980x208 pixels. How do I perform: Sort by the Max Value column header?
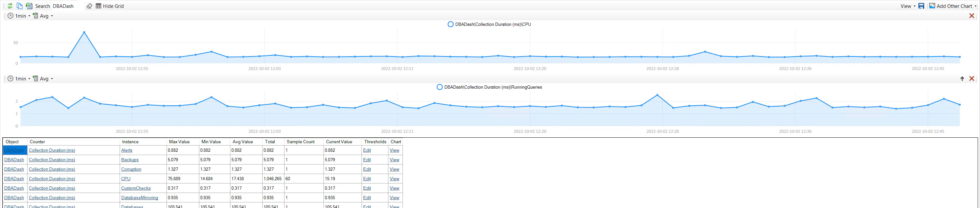(x=179, y=142)
